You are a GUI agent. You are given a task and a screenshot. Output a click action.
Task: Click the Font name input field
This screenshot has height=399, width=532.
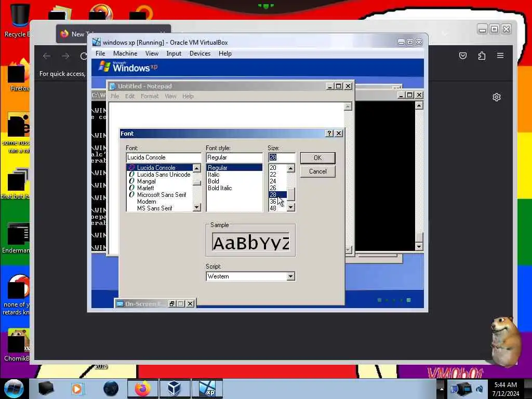[164, 157]
